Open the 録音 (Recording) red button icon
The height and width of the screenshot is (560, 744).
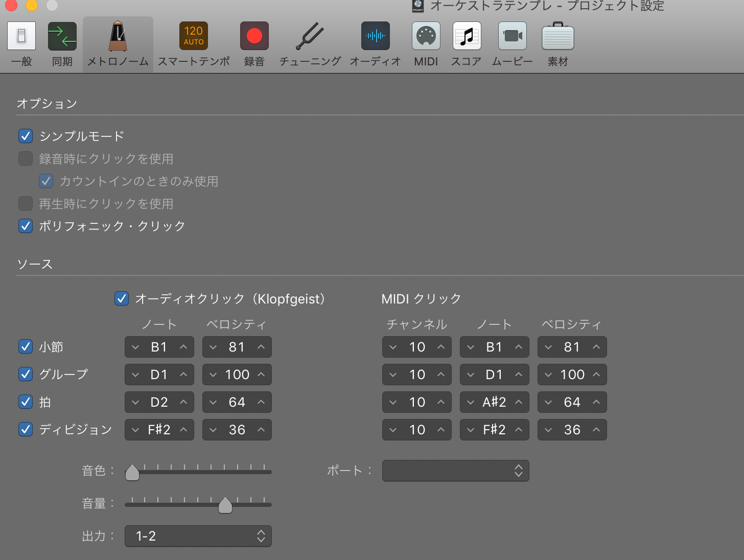(254, 36)
